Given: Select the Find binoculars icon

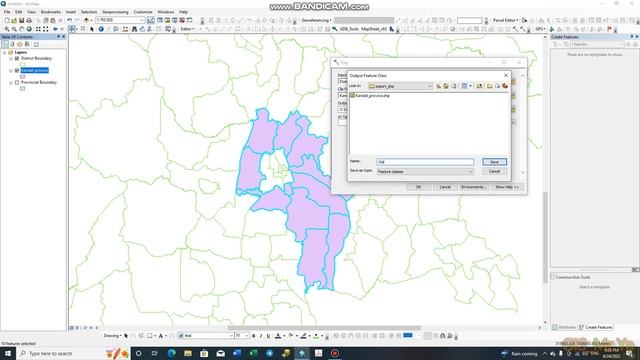Looking at the screenshot, I should point(134,29).
